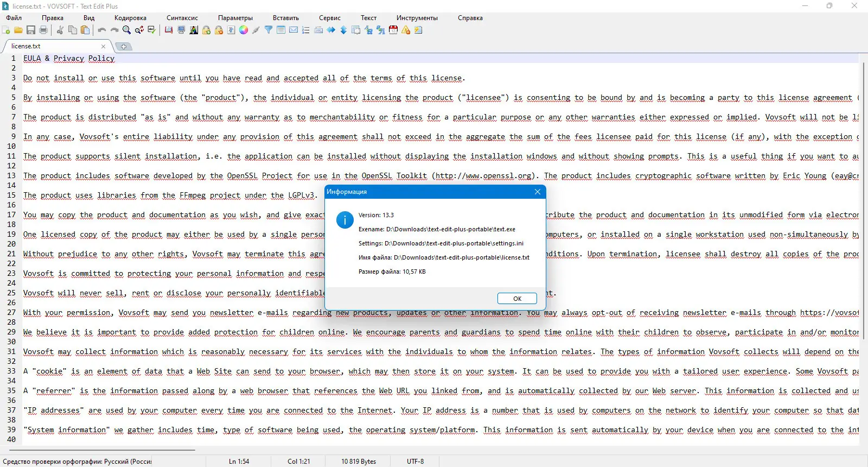
Task: Copy selection using the toolbar copy icon
Action: point(73,30)
